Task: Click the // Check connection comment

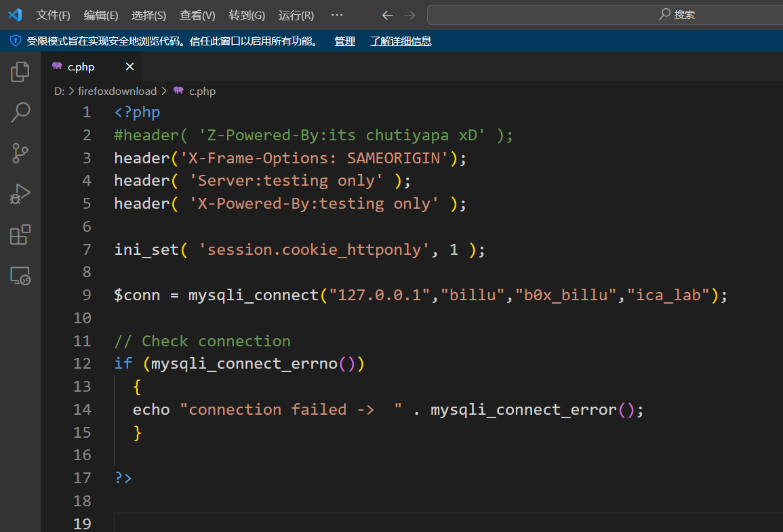Action: tap(202, 341)
